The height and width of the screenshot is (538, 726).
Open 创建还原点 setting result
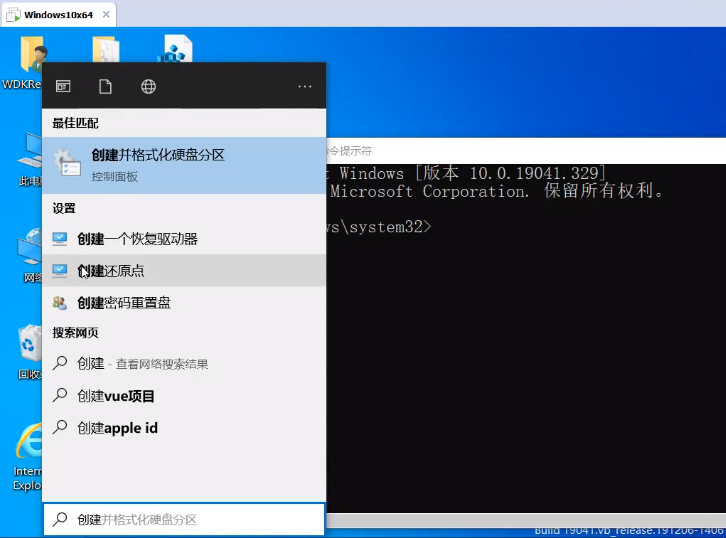tap(184, 270)
